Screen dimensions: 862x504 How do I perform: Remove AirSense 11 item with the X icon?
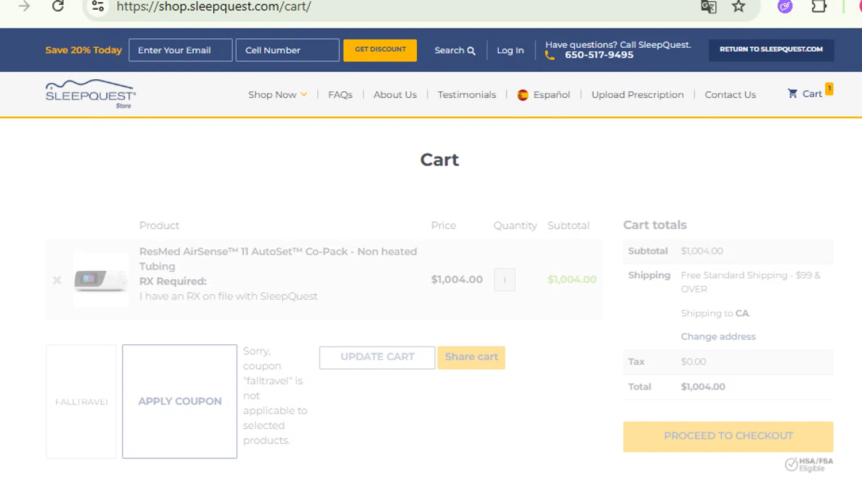click(x=57, y=280)
